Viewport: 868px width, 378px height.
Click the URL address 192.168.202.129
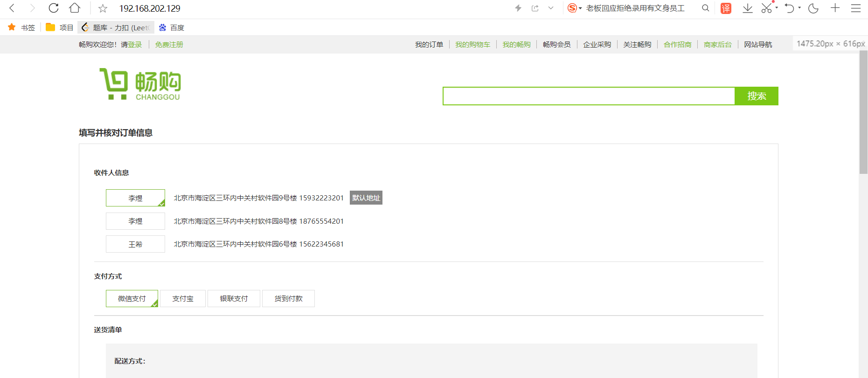tap(150, 8)
